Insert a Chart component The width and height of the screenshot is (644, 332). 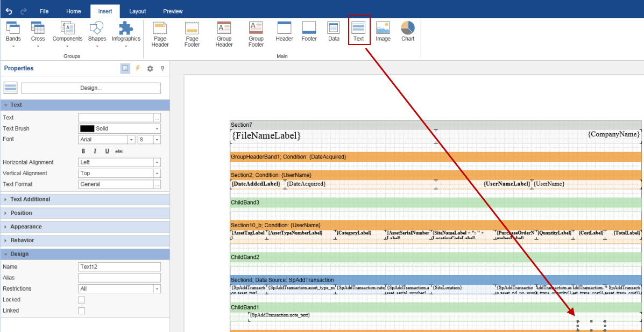click(x=407, y=31)
